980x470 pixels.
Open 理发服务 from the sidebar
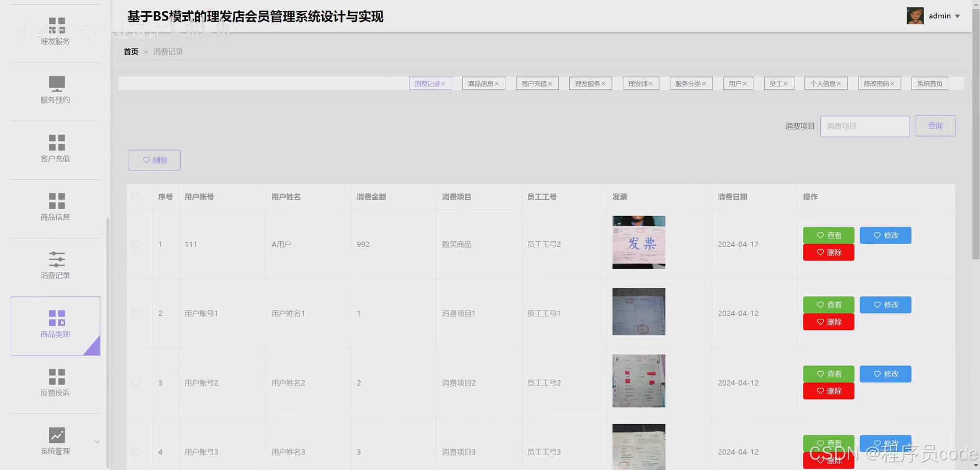(x=55, y=33)
